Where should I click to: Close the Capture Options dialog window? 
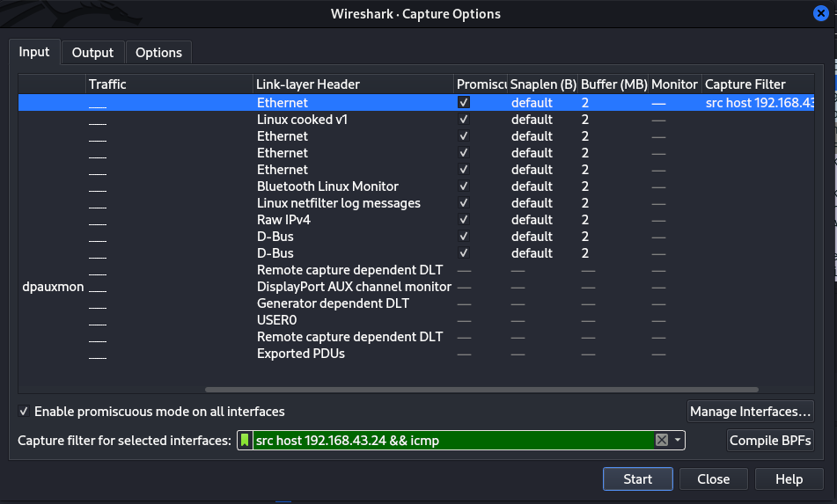820,13
